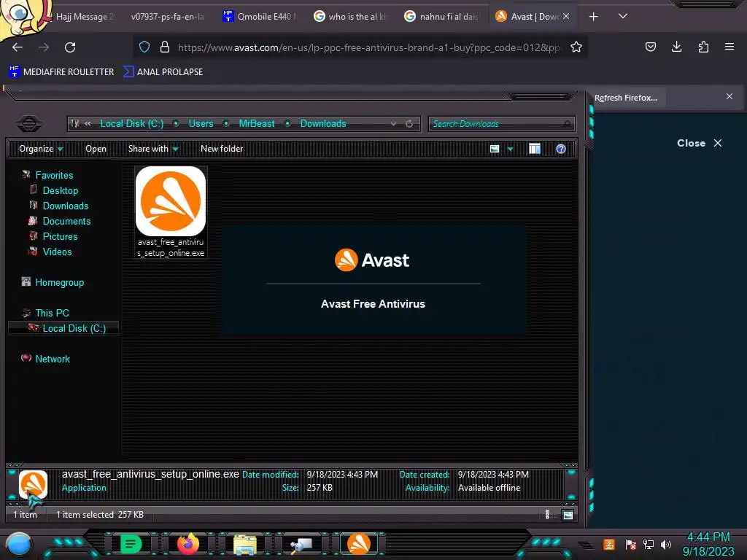Dismiss the Refresh Firefox notification bar
747x560 pixels.
(729, 96)
